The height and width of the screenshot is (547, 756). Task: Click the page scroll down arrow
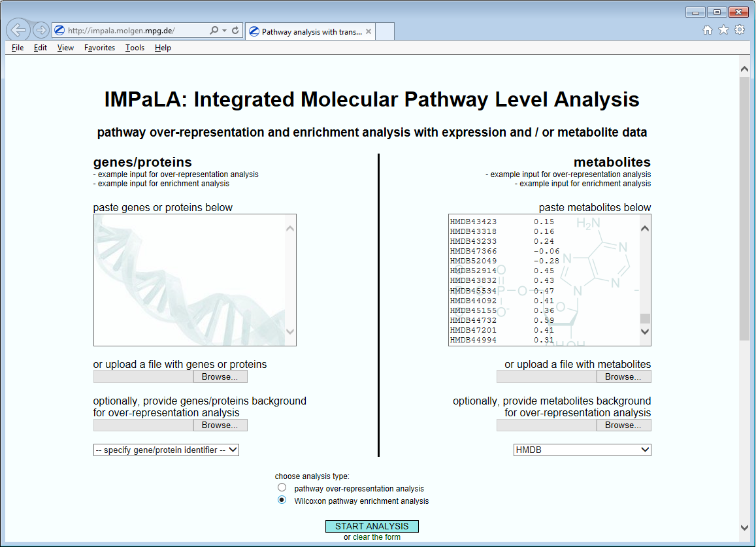tap(744, 527)
